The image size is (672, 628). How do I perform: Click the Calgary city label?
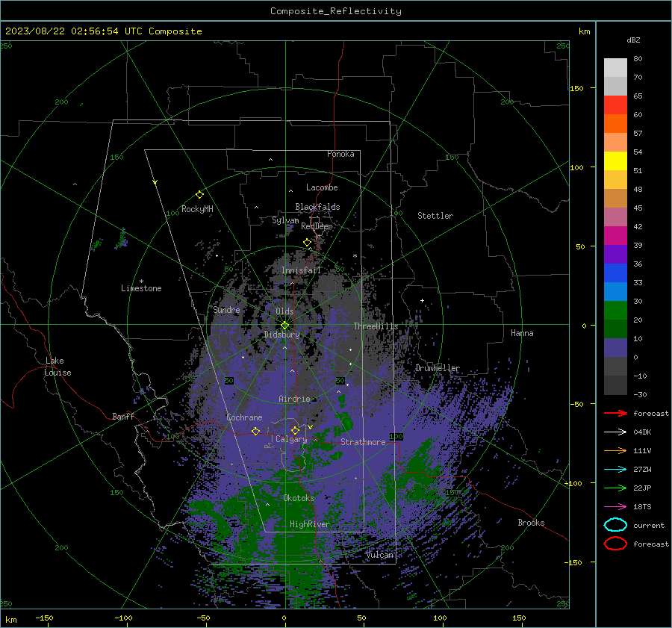[x=291, y=439]
